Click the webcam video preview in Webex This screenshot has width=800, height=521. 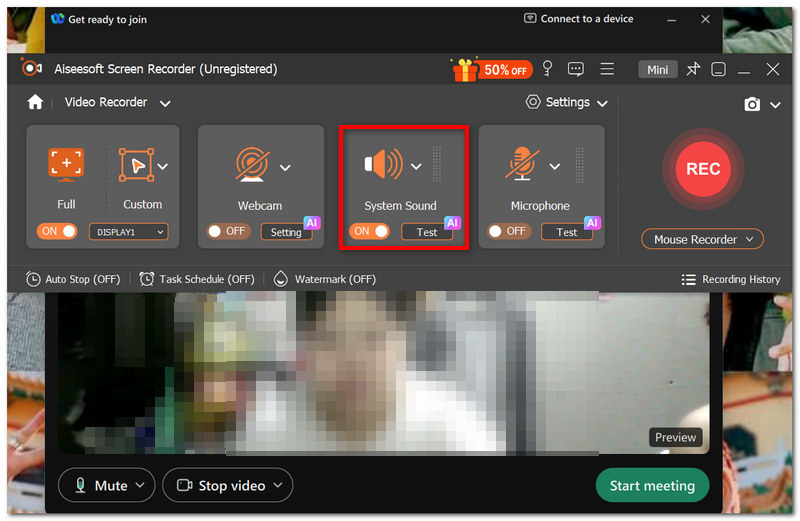coord(383,373)
